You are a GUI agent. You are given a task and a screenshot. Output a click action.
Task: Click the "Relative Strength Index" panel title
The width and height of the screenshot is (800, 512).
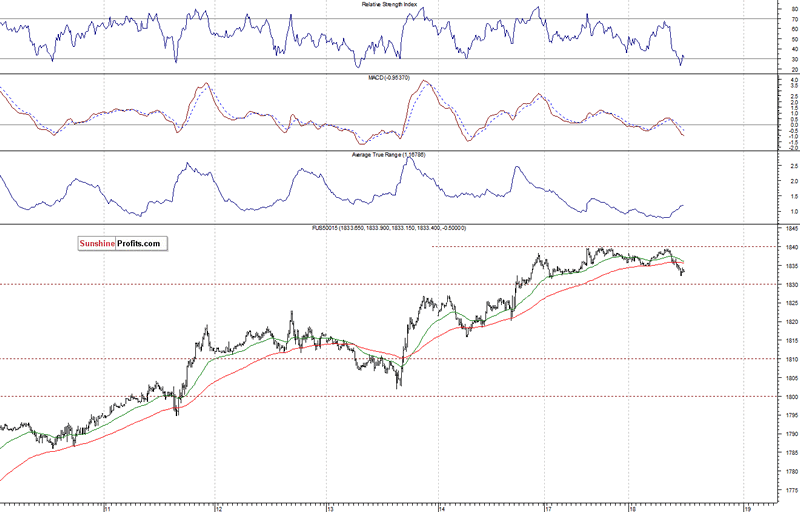point(389,5)
